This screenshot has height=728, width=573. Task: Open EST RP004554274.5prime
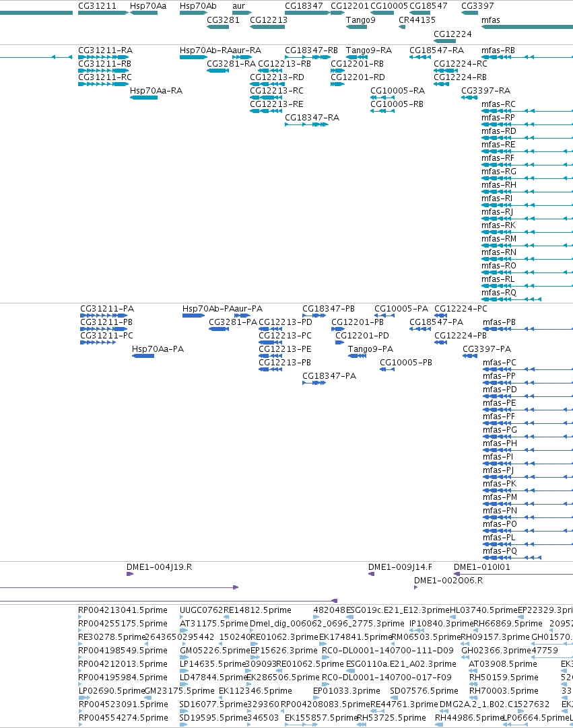[x=123, y=718]
